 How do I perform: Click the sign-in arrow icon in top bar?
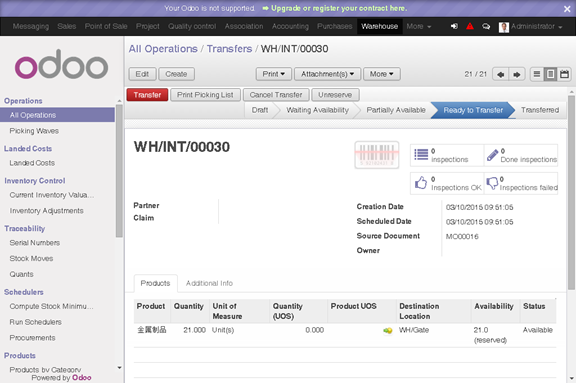(454, 26)
